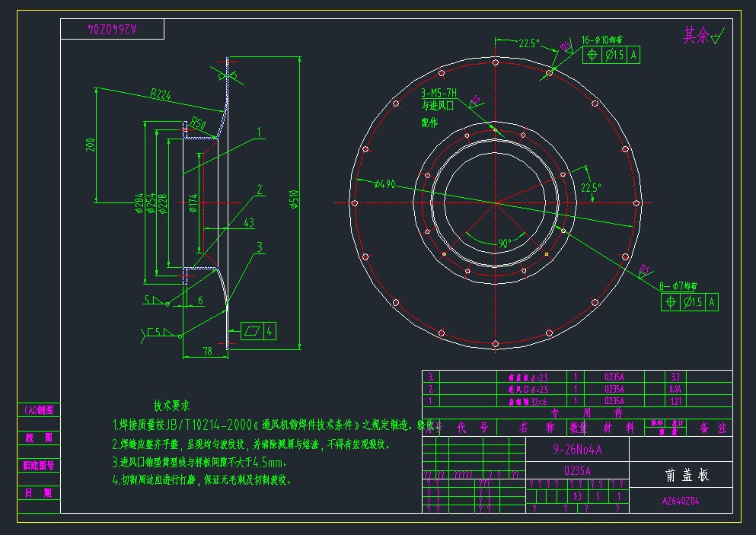Select the flatness tolerance frame with value 4
This screenshot has width=756, height=535.
click(259, 330)
